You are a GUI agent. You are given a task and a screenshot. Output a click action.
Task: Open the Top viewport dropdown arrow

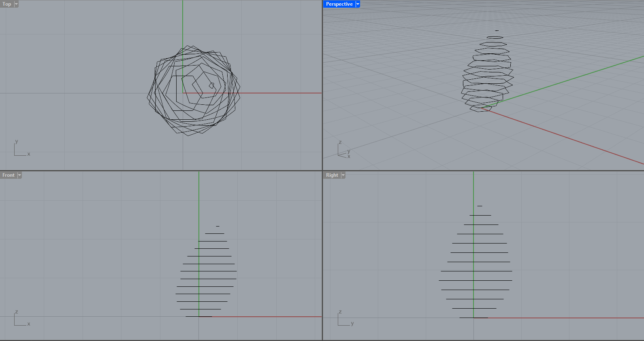pos(17,4)
